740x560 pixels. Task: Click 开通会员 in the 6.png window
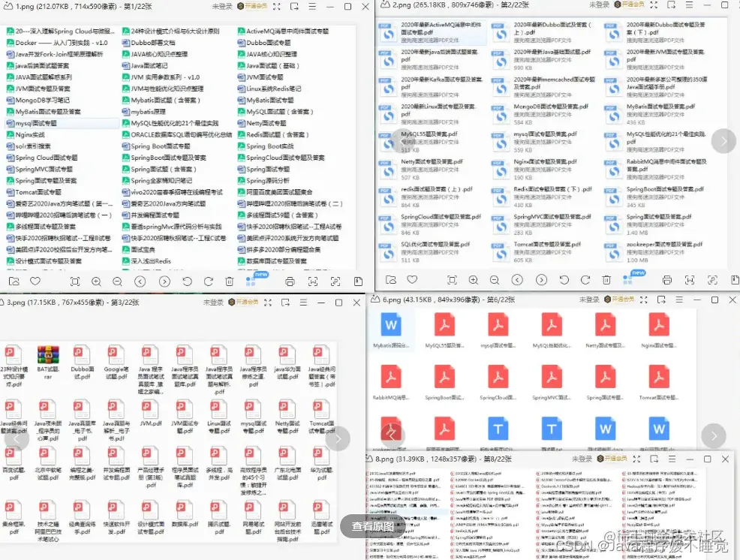click(619, 300)
